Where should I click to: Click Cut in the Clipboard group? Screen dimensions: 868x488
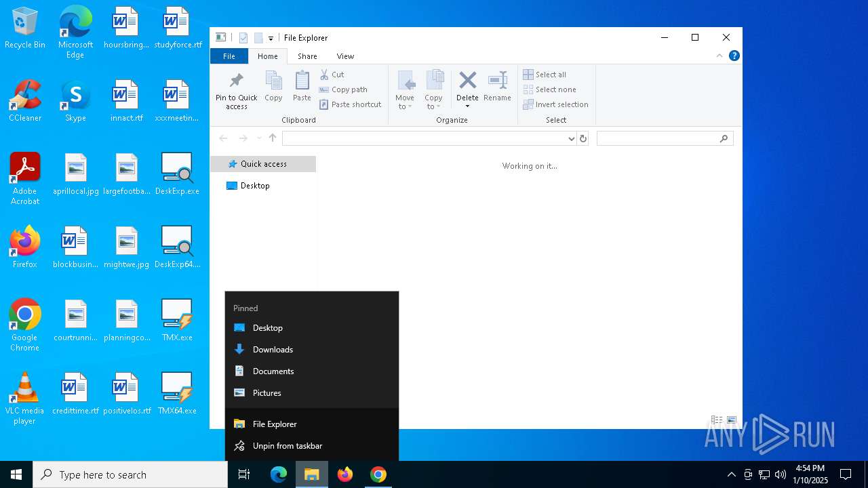click(x=332, y=75)
